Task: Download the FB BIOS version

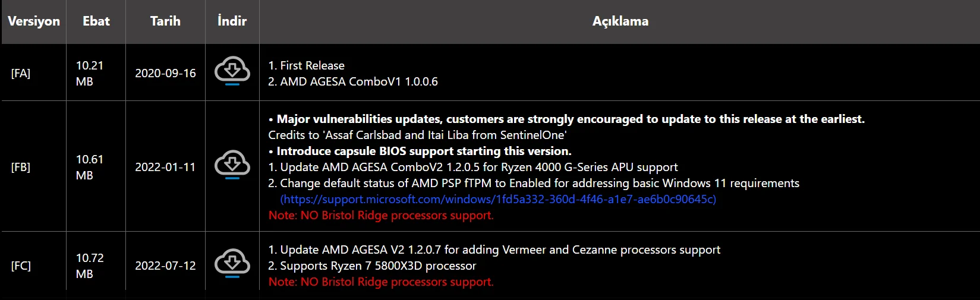Action: pos(232,165)
